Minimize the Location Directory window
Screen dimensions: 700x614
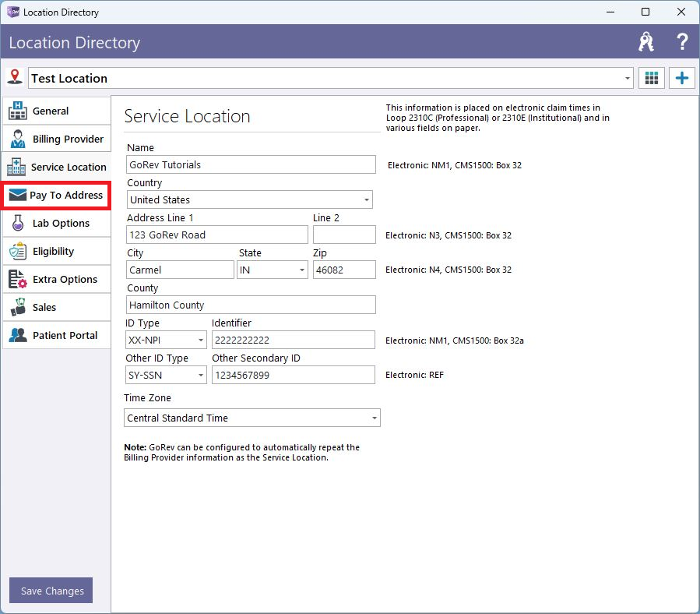[610, 12]
